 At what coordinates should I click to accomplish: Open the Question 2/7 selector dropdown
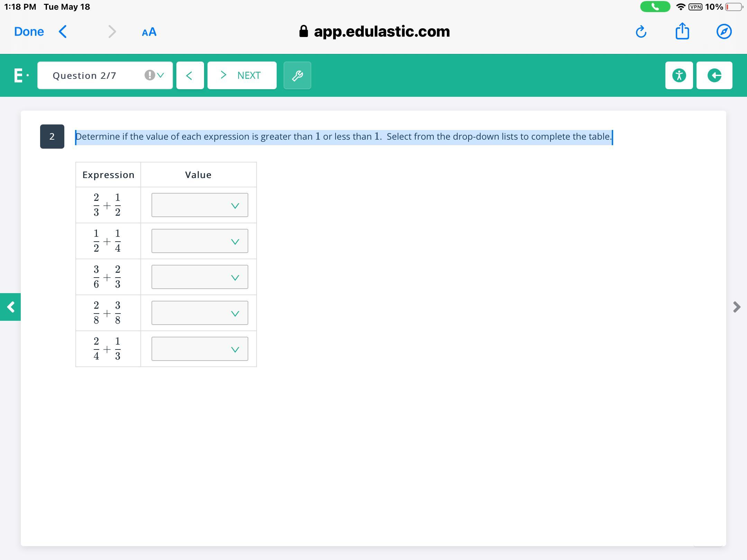click(x=105, y=75)
